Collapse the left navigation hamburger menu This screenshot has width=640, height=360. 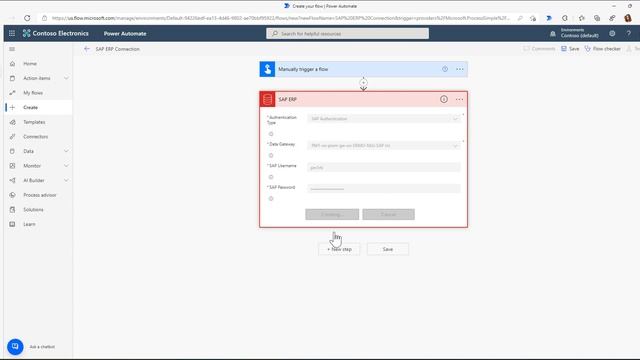pos(12,49)
